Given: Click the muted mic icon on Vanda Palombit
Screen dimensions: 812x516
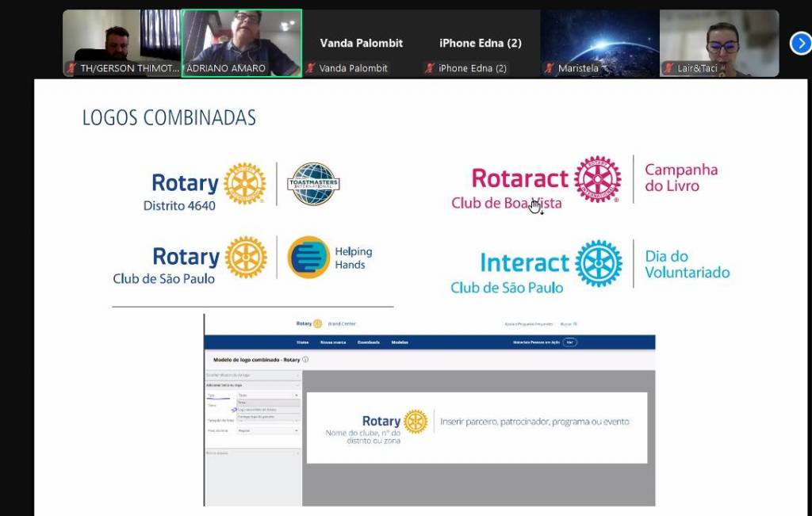Looking at the screenshot, I should (x=311, y=68).
